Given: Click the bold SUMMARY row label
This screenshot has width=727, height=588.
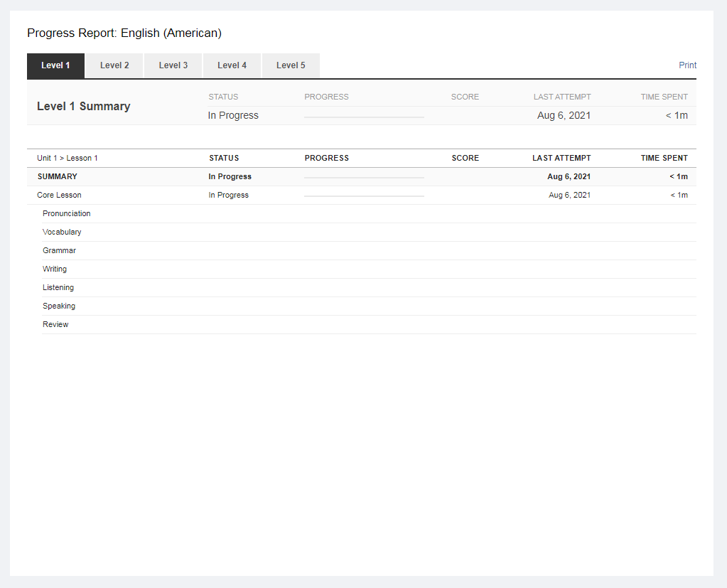Looking at the screenshot, I should coord(58,177).
